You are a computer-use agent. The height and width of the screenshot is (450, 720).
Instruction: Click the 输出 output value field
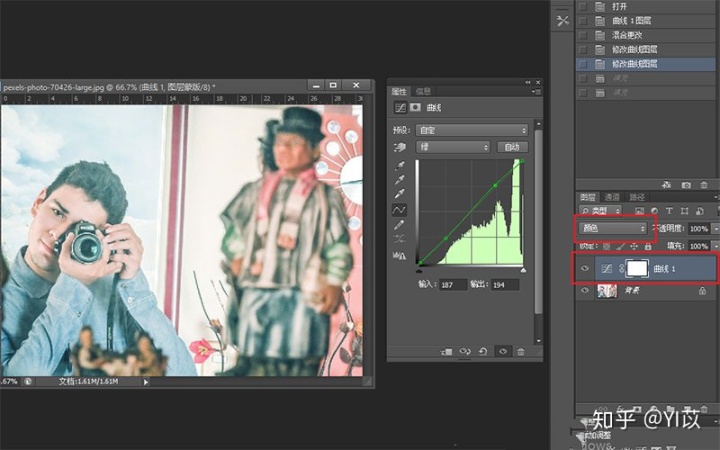[x=505, y=285]
